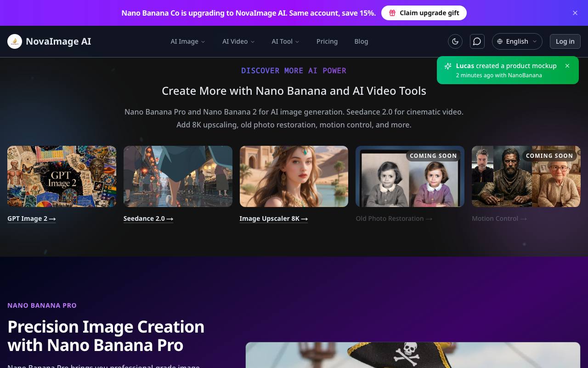Screen dimensions: 588x368
Task: Click the pirate hat preview image
Action: coord(413,355)
